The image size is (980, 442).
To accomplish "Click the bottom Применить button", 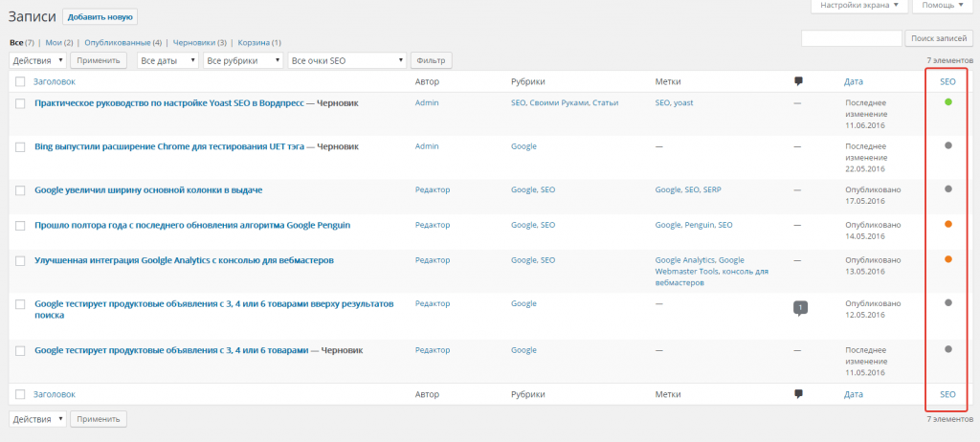I will coord(99,419).
